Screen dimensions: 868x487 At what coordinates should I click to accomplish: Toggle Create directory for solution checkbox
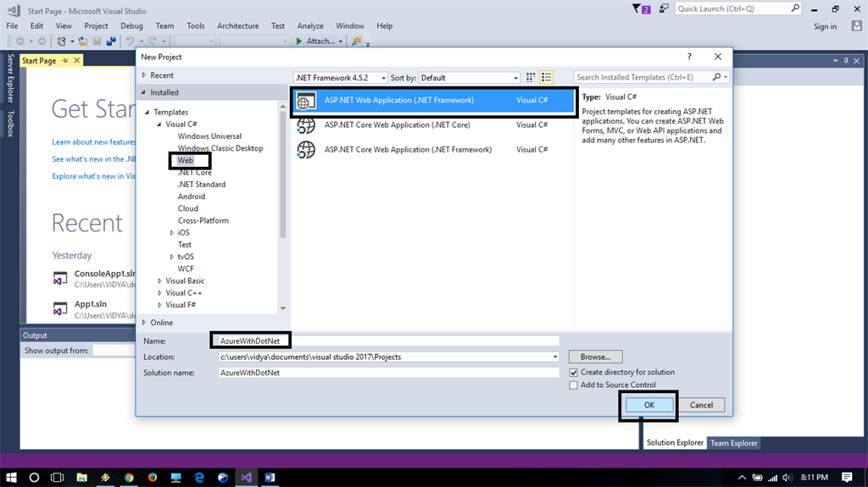coord(574,373)
